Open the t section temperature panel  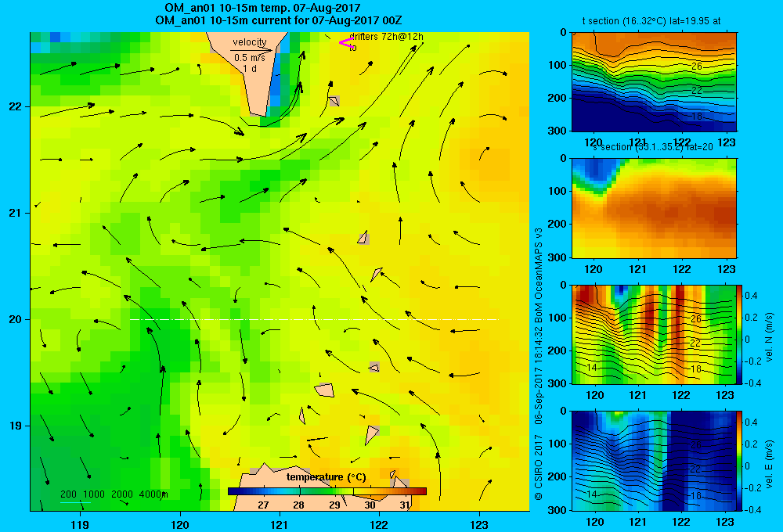point(654,81)
